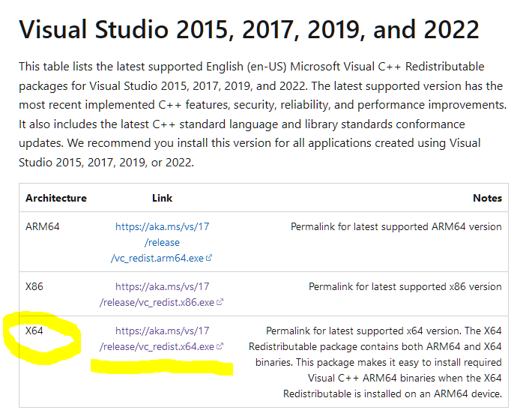Viewport: 532px width, 413px height.
Task: Click external-link icon after x64.exe link
Action: click(x=220, y=346)
